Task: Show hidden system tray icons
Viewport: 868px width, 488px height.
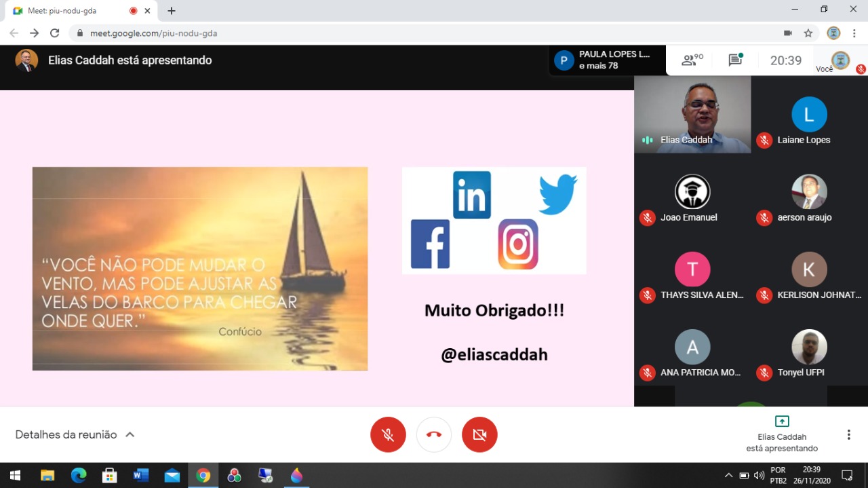Action: [728, 475]
